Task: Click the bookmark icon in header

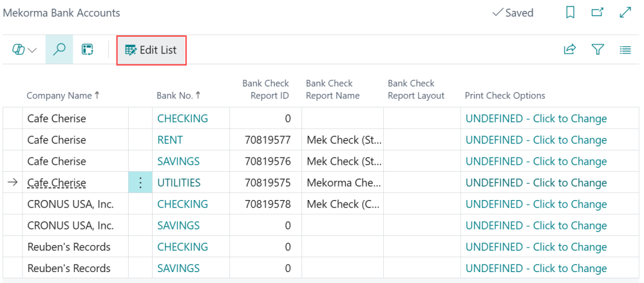Action: pos(570,13)
